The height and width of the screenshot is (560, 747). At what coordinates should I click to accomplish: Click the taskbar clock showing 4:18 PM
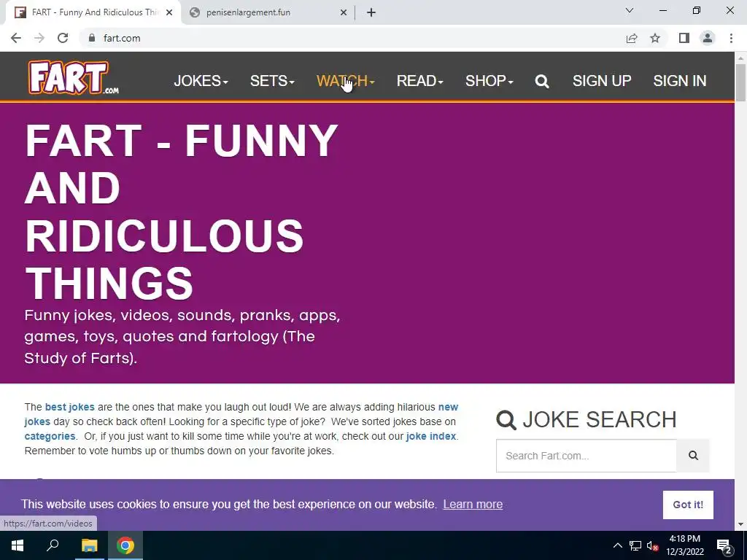point(684,545)
